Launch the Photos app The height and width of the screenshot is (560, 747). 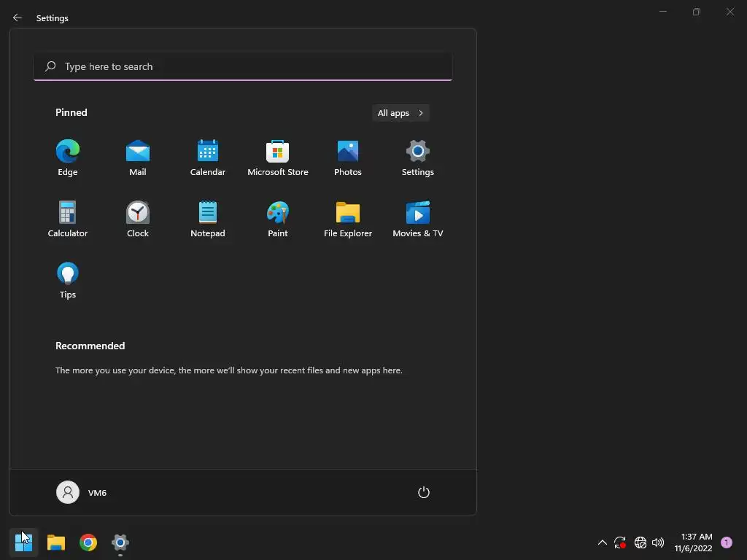348,158
